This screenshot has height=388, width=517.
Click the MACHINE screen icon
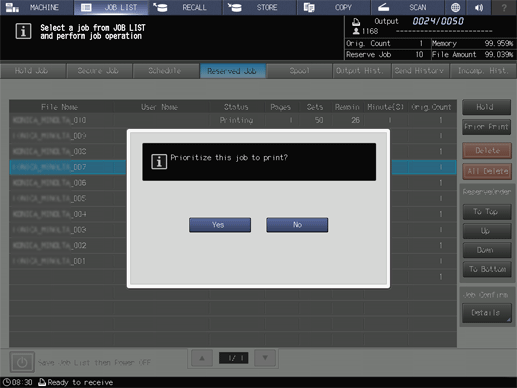pos(12,7)
